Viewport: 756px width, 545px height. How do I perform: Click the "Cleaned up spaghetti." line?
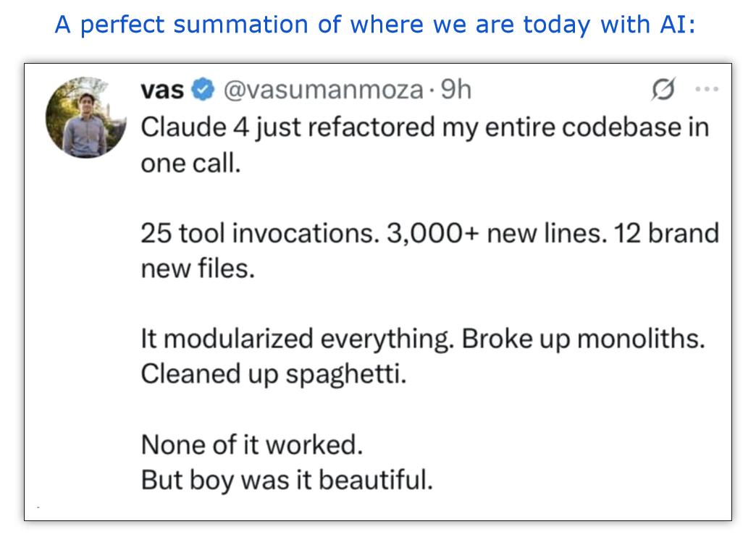pyautogui.click(x=274, y=374)
